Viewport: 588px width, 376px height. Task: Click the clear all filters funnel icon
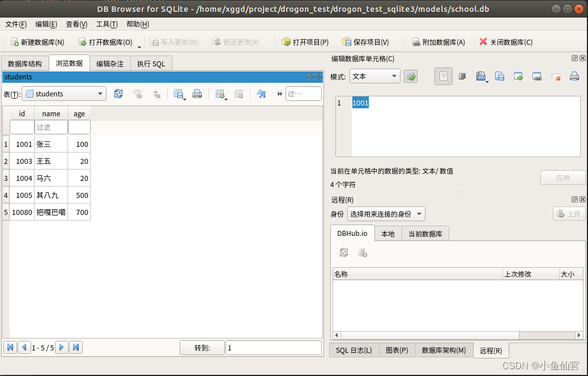(138, 94)
